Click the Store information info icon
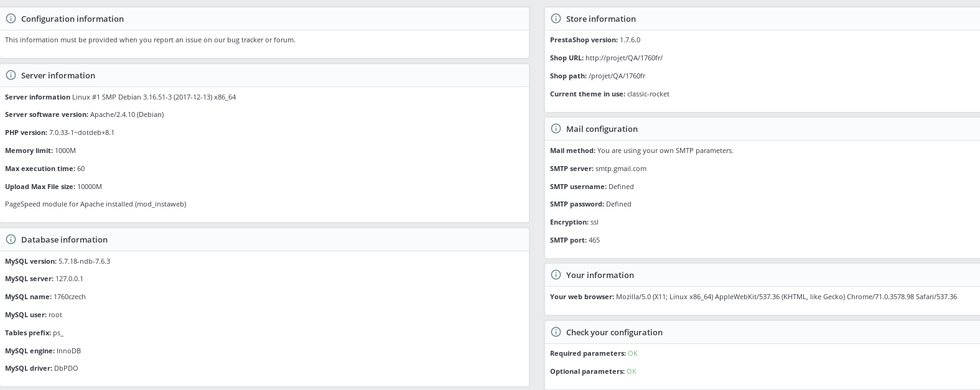Image resolution: width=980 pixels, height=390 pixels. (556, 19)
